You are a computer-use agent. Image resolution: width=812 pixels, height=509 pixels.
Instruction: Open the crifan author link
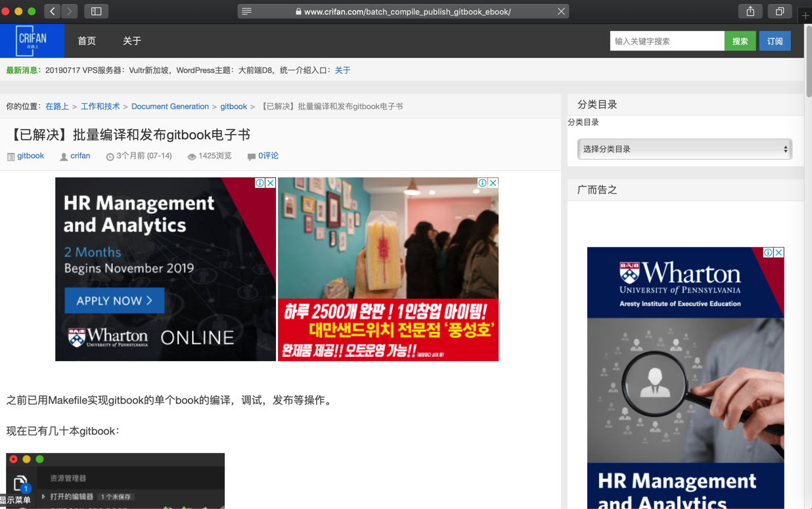80,156
